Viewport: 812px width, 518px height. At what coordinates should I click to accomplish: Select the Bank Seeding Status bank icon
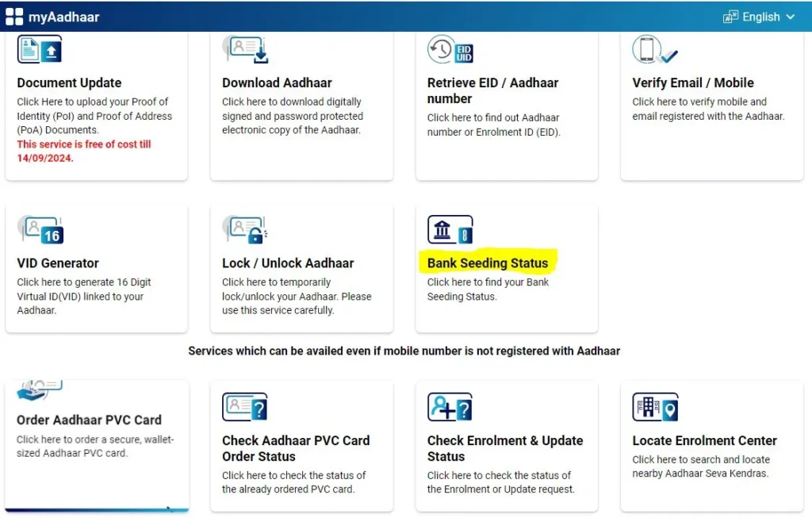[450, 229]
